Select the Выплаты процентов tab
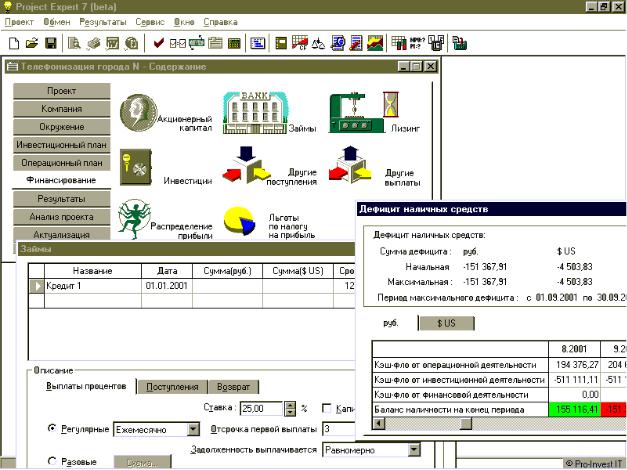Screen dimensions: 627x470 (86, 386)
